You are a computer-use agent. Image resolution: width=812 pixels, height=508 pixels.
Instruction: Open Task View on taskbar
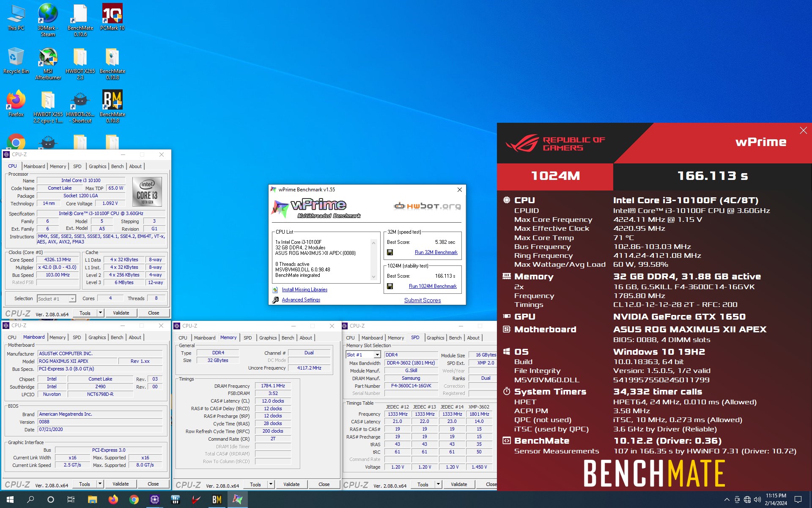point(71,500)
